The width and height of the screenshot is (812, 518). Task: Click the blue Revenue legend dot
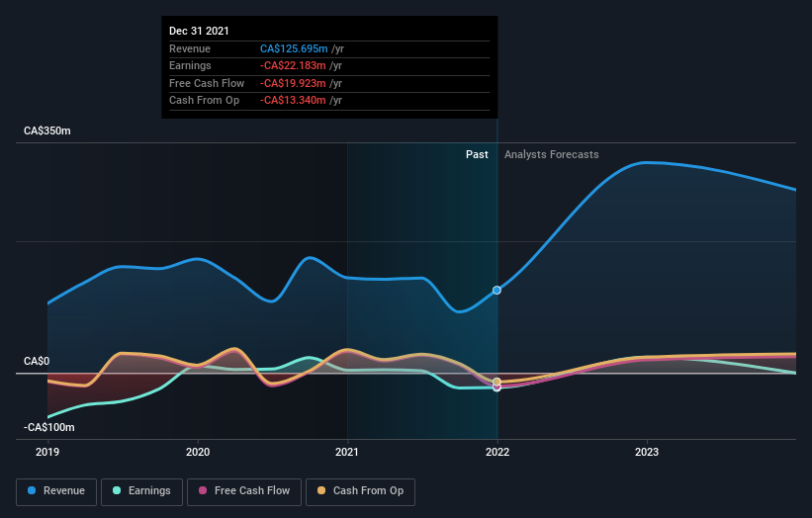pyautogui.click(x=32, y=490)
